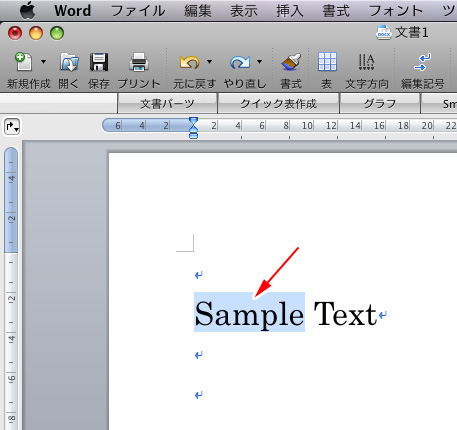Open the ファイル menu
The height and width of the screenshot is (430, 457).
[x=138, y=11]
